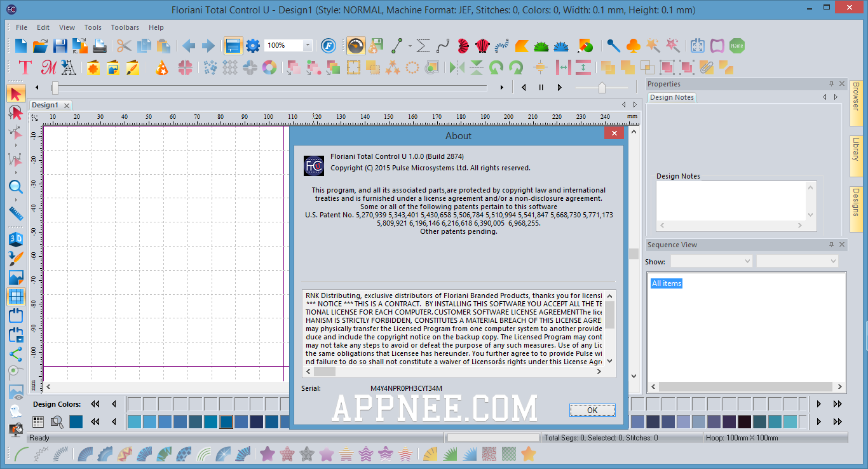Jump to first design color double arrow
Image resolution: width=868 pixels, height=469 pixels.
click(95, 404)
